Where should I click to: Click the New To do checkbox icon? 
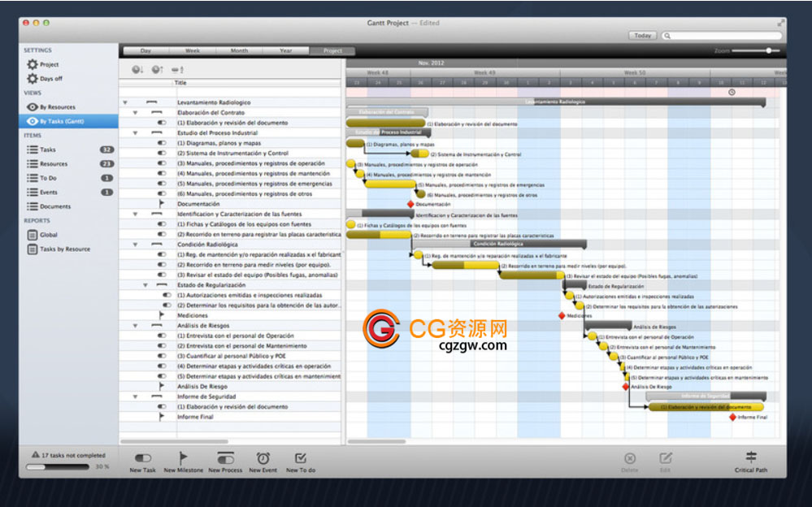(x=301, y=458)
